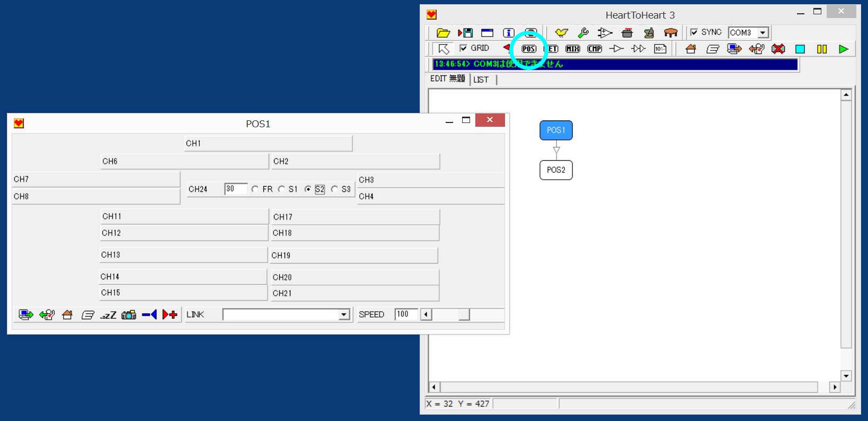The height and width of the screenshot is (421, 868).
Task: Send data from PC in main toolbar
Action: (734, 49)
